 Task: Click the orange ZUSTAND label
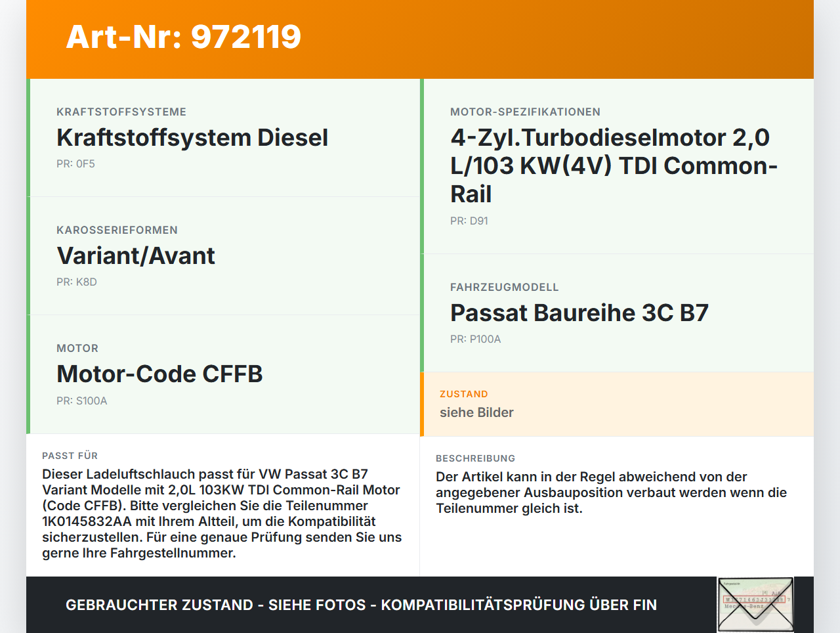[464, 395]
